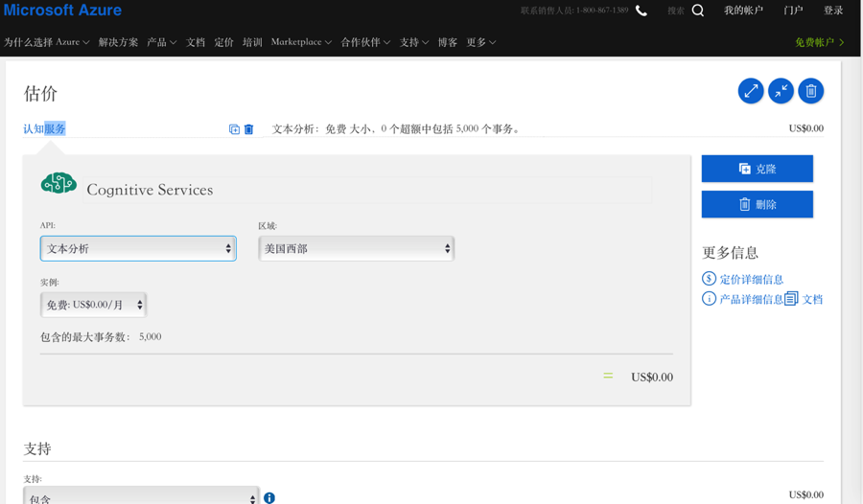The height and width of the screenshot is (504, 863).
Task: Click US$0.00 subtotal in service card
Action: tap(652, 377)
